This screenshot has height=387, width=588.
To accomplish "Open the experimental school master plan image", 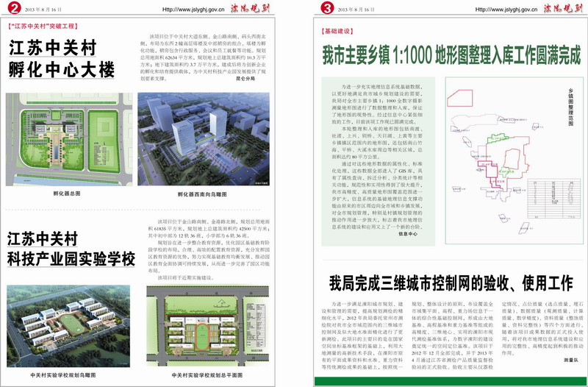I will [x=208, y=326].
